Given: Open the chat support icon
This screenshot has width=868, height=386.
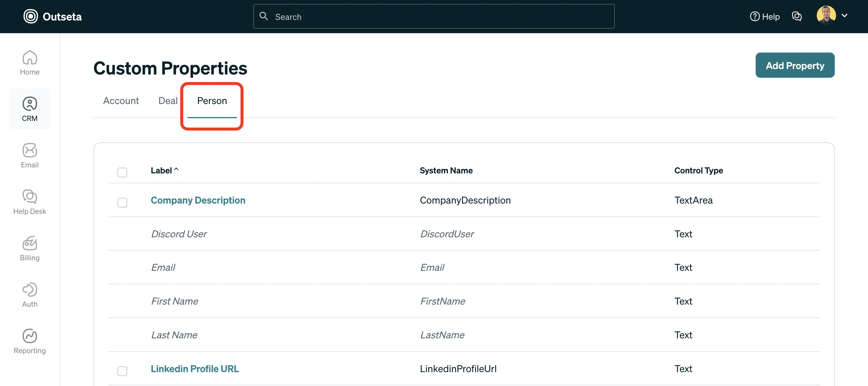Looking at the screenshot, I should (x=797, y=16).
